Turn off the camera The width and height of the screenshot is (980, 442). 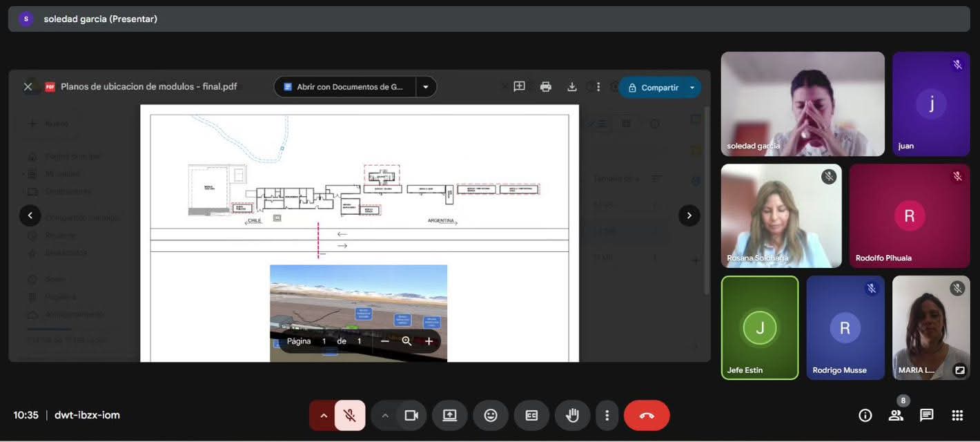point(411,415)
